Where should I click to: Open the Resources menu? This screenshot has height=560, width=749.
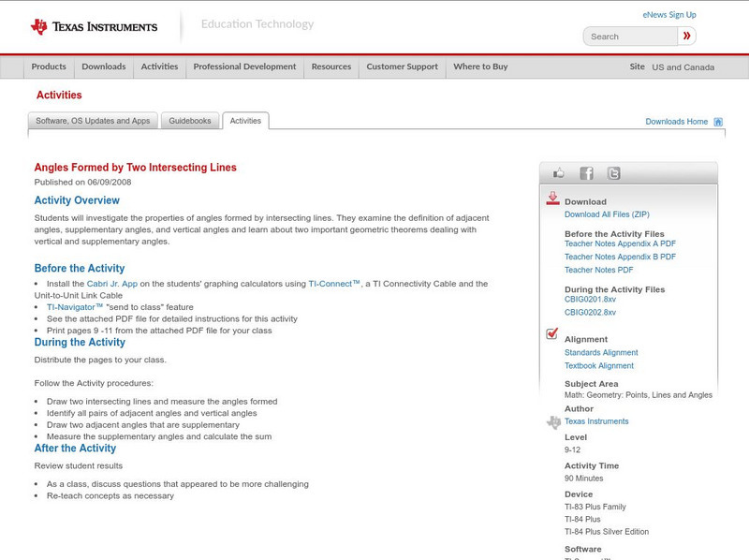tap(331, 66)
